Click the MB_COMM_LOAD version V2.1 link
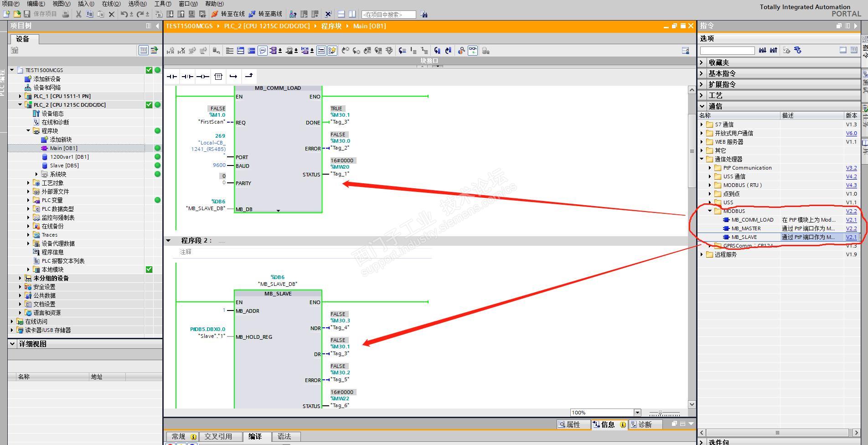The height and width of the screenshot is (445, 868). click(x=851, y=220)
